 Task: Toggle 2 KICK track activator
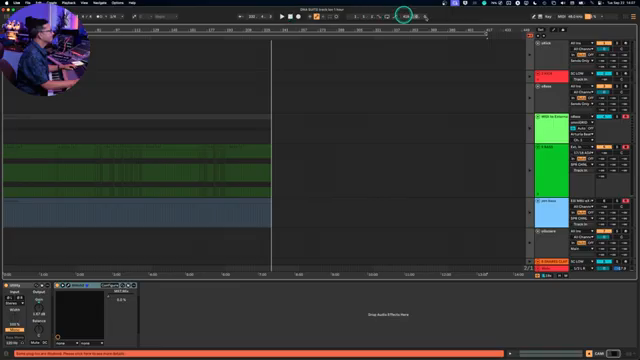604,73
